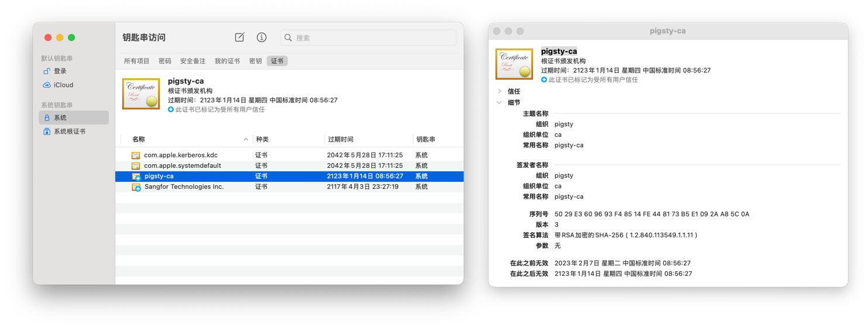Click the com.apple.kerberos.kdc certificate icon
Screen dimensions: 868x328
(x=136, y=156)
